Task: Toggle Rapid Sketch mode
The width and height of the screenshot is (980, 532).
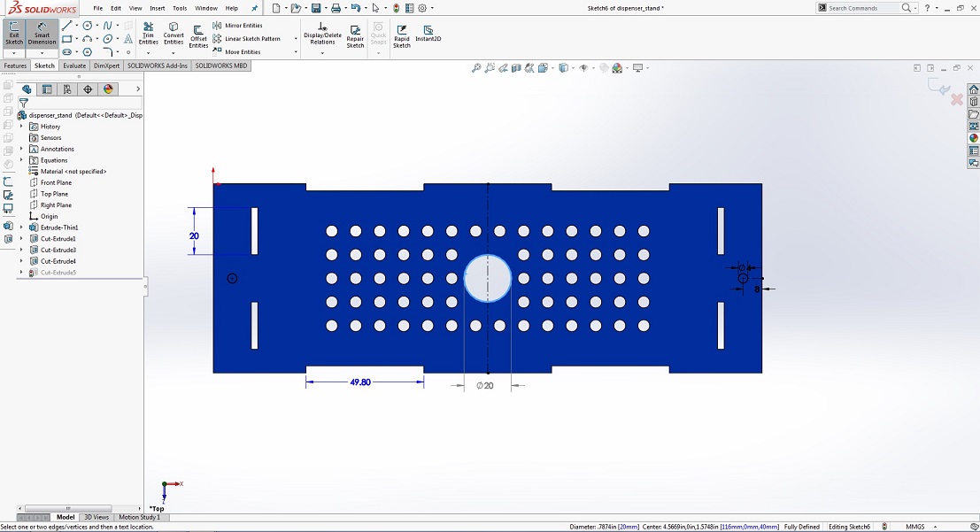Action: 402,36
